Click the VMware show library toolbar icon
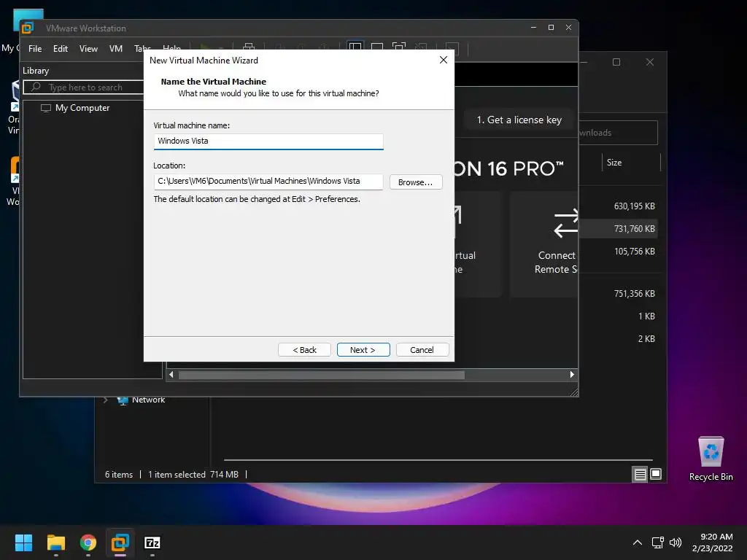The height and width of the screenshot is (560, 747). 355,47
